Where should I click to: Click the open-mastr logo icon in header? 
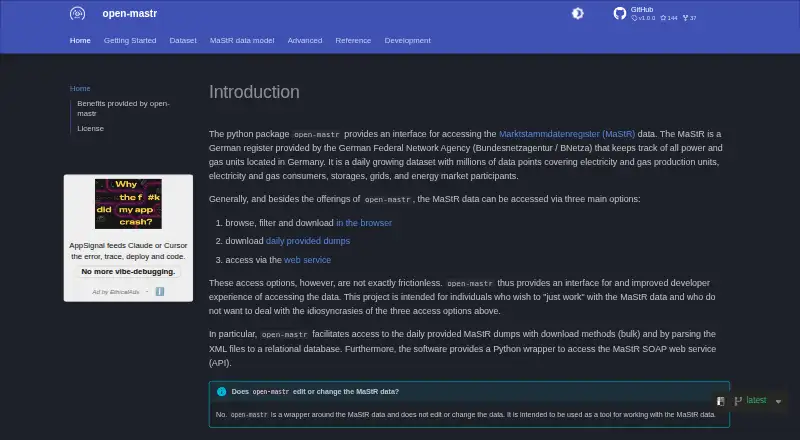[x=78, y=13]
